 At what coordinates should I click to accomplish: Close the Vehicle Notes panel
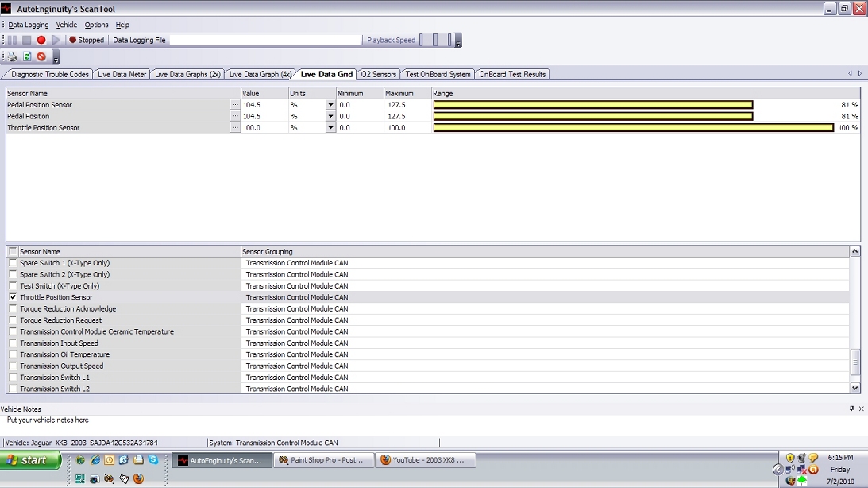[862, 409]
